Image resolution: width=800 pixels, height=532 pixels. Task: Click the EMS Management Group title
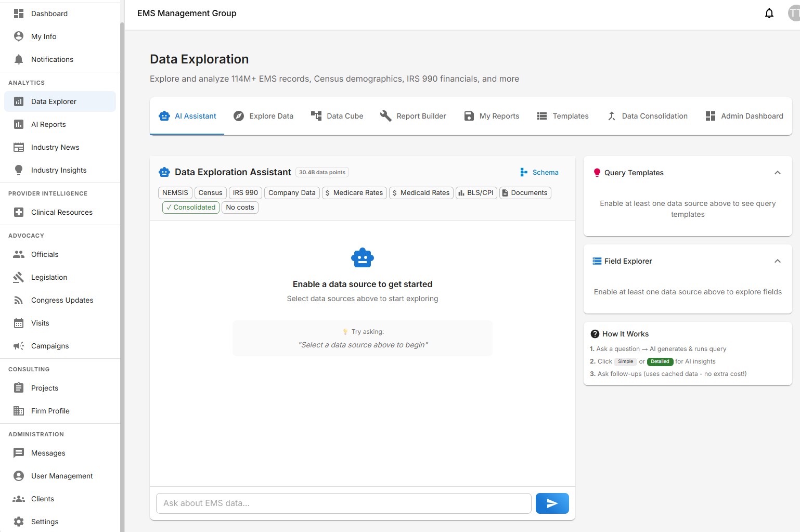click(x=187, y=14)
